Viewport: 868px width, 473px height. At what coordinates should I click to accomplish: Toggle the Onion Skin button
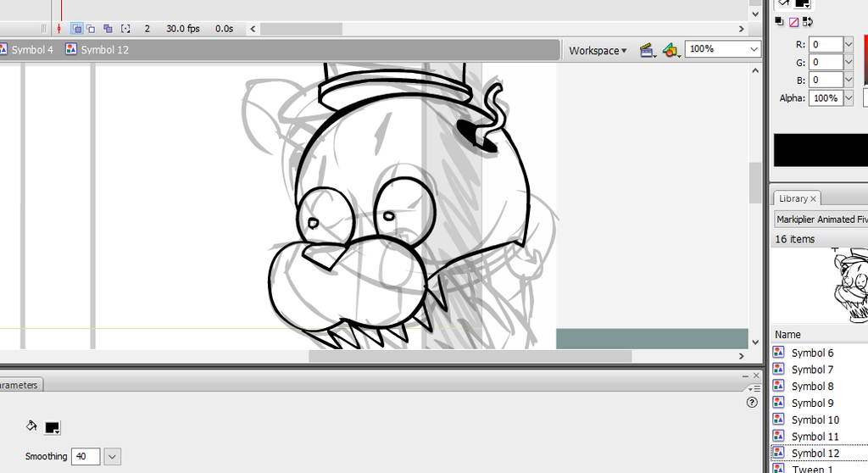(x=77, y=29)
